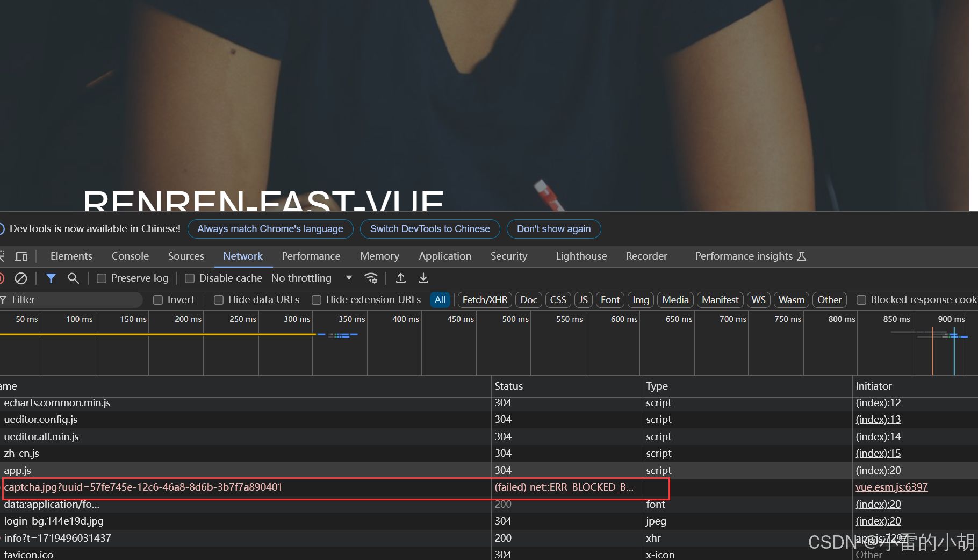Toggle the filter funnel icon
Image resolution: width=978 pixels, height=560 pixels.
tap(51, 278)
